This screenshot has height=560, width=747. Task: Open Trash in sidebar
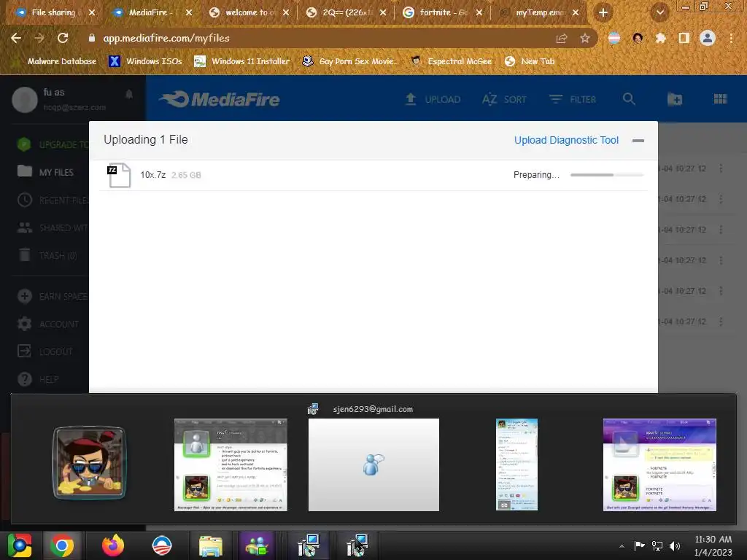(47, 256)
